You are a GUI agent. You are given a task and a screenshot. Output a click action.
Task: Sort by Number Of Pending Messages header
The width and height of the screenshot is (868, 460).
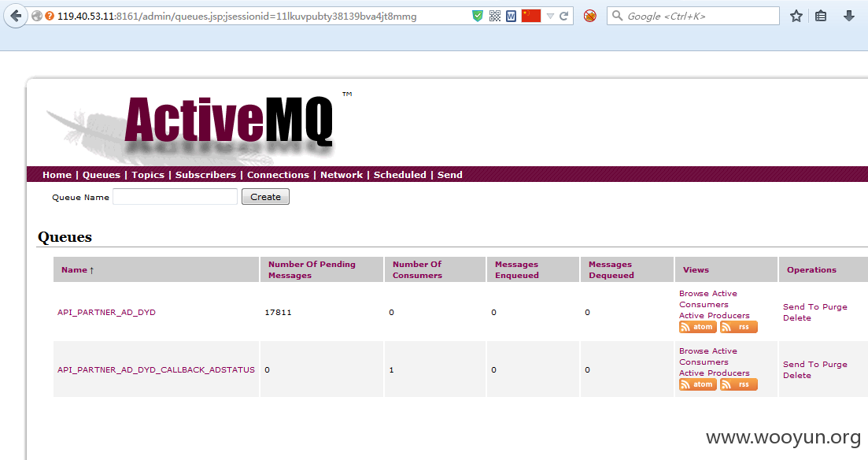[x=312, y=270]
